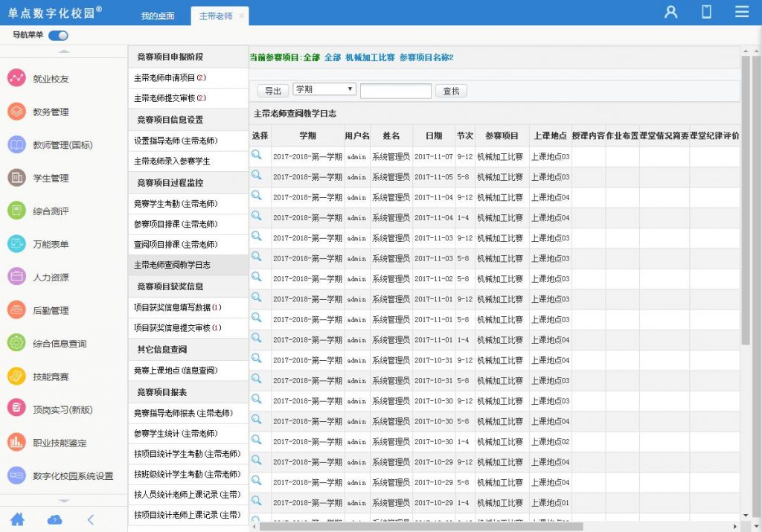
Task: Open the 人力资源 module icon
Action: point(16,277)
